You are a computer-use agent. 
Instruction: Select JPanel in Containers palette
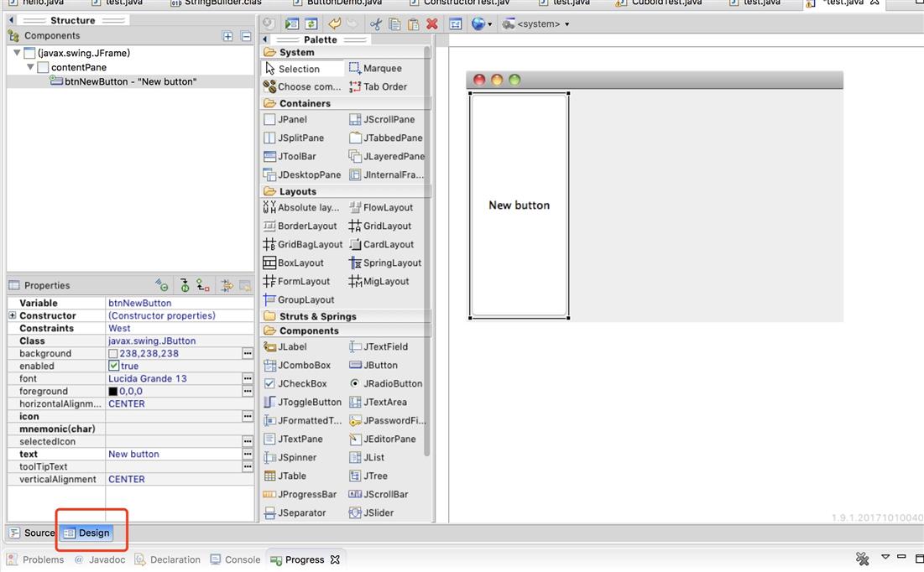point(285,120)
